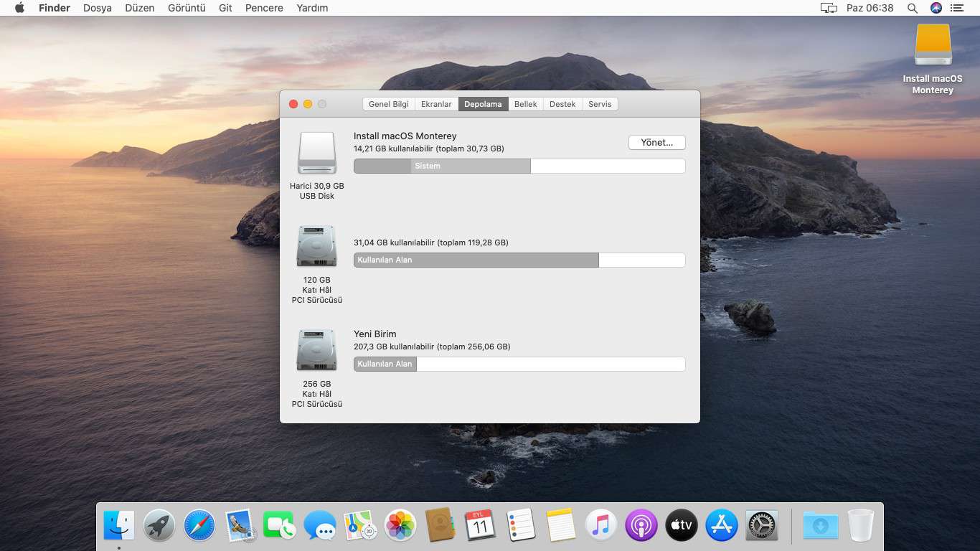The height and width of the screenshot is (551, 980).
Task: Open the Dosya menu
Action: coord(98,8)
